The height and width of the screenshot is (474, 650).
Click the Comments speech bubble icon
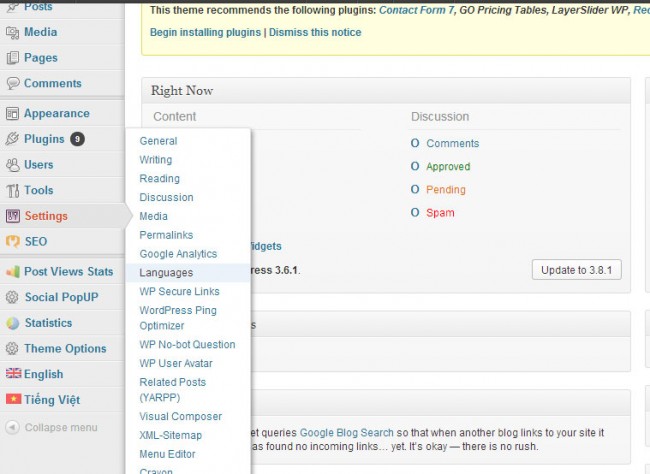pyautogui.click(x=13, y=83)
